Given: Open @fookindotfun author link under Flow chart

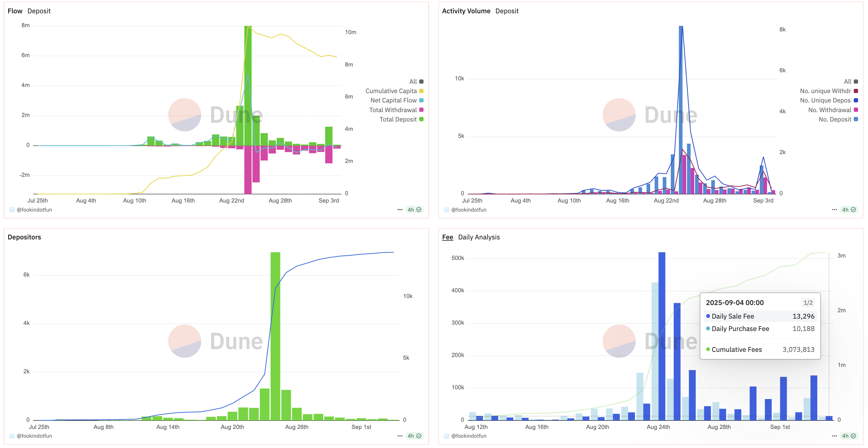Looking at the screenshot, I should click(34, 209).
